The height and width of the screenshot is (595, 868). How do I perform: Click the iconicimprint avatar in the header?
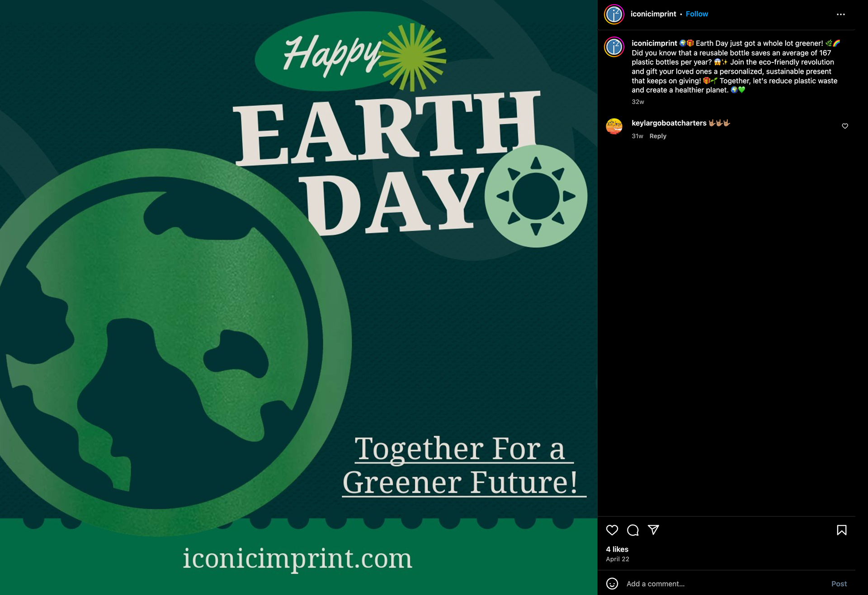coord(614,14)
